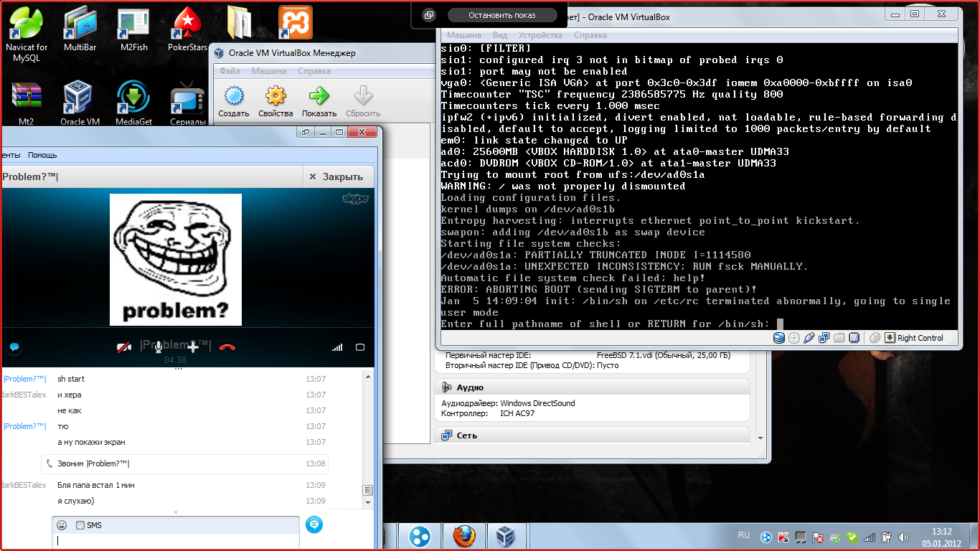Open the Устройства menu
Viewport: 980px width, 551px height.
coord(540,35)
